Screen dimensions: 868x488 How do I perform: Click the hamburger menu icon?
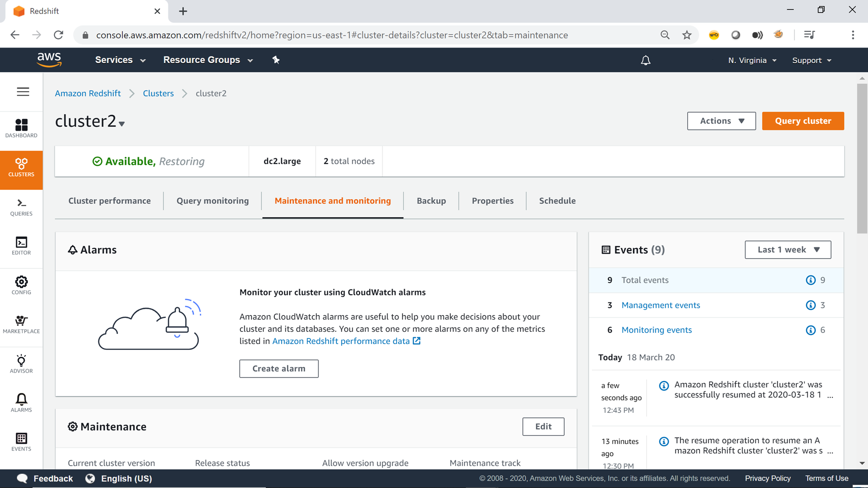pos(23,92)
